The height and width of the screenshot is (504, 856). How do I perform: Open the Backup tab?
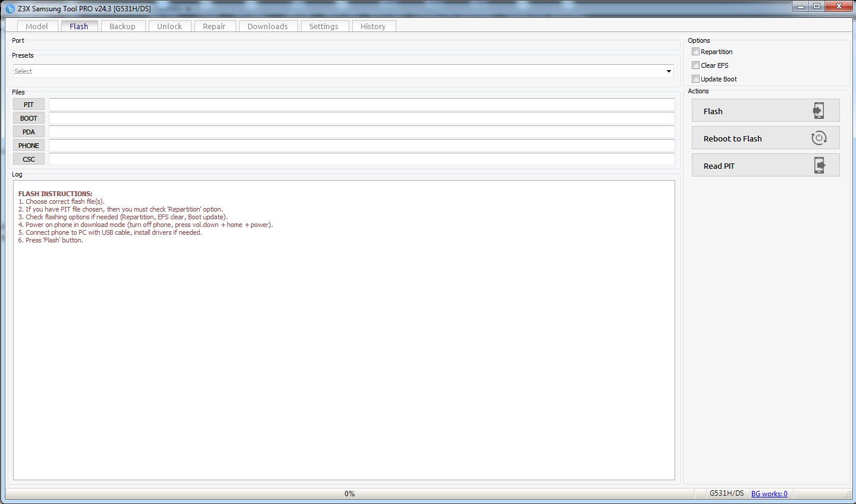tap(123, 26)
